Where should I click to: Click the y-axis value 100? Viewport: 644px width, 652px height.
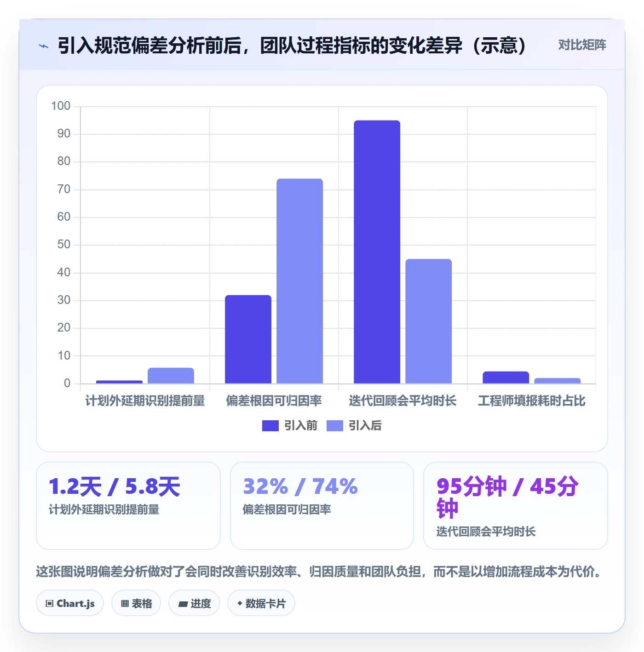click(x=61, y=106)
